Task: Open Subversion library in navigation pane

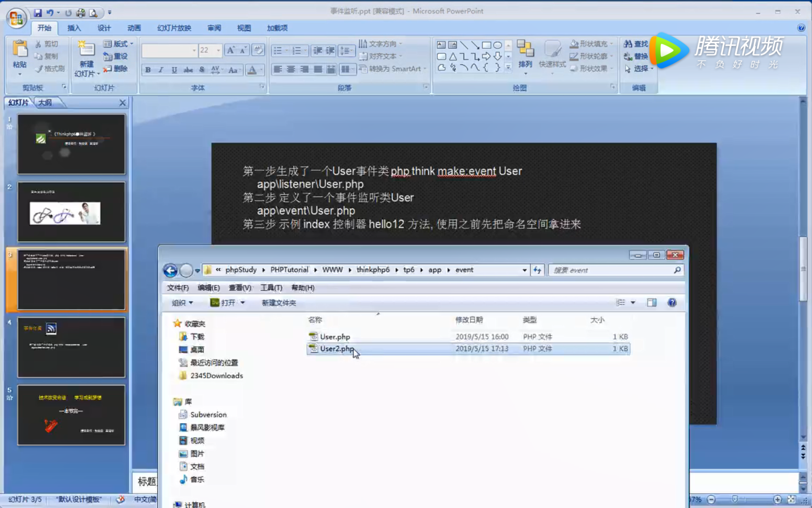Action: click(203, 415)
